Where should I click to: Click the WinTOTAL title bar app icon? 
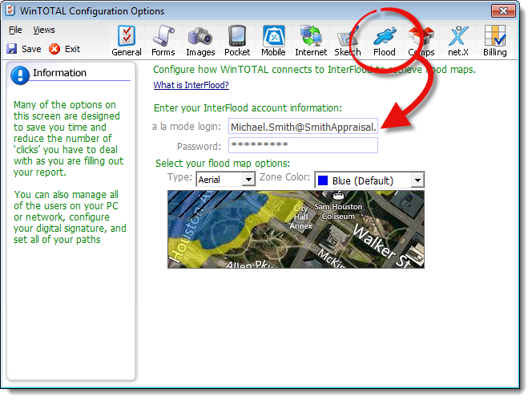point(10,10)
